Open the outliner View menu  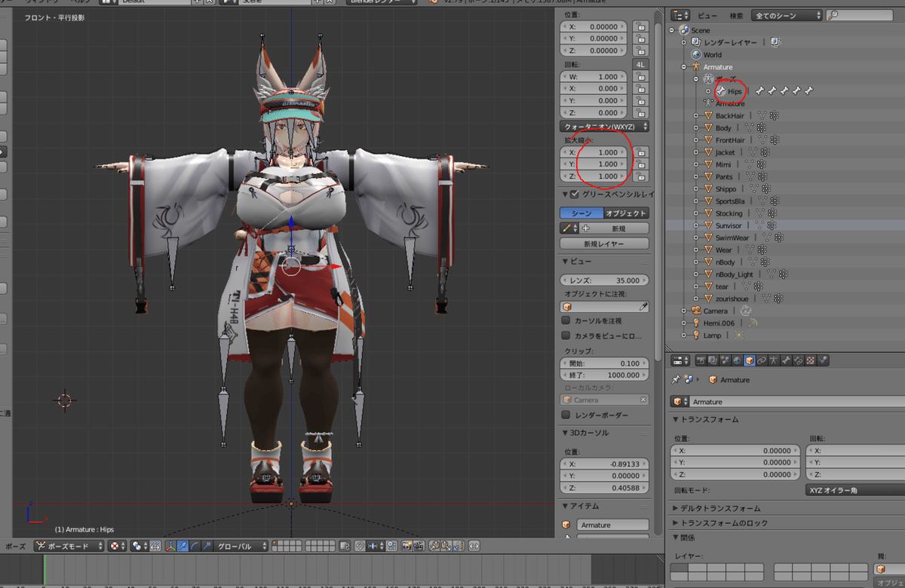[x=707, y=15]
